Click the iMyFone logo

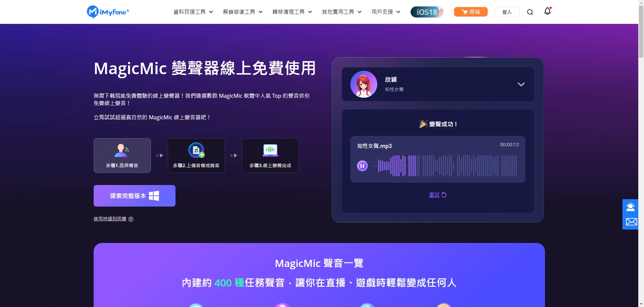[x=108, y=12]
